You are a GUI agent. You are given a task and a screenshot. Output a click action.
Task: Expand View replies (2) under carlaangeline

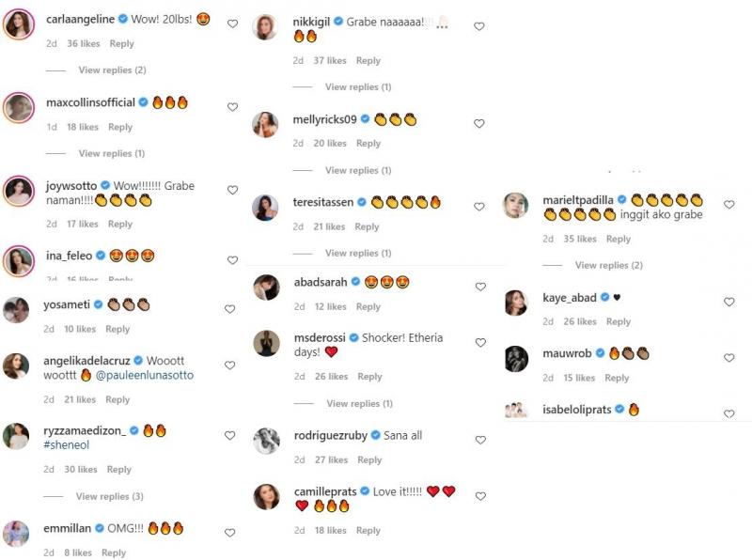[112, 70]
